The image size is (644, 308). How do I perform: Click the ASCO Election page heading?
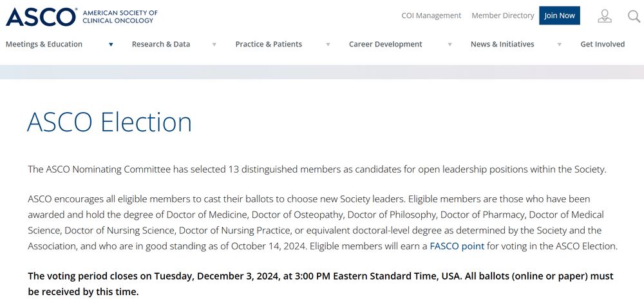pyautogui.click(x=109, y=122)
